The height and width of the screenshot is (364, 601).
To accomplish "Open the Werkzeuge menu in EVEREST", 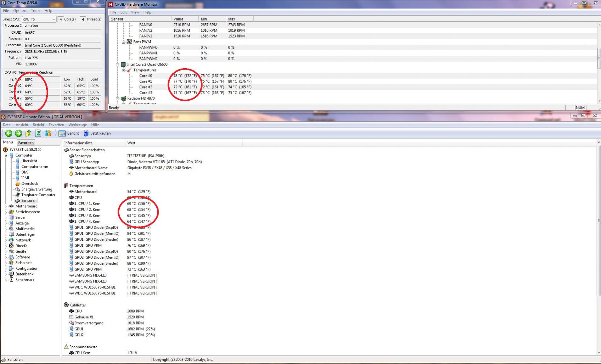I will click(77, 125).
